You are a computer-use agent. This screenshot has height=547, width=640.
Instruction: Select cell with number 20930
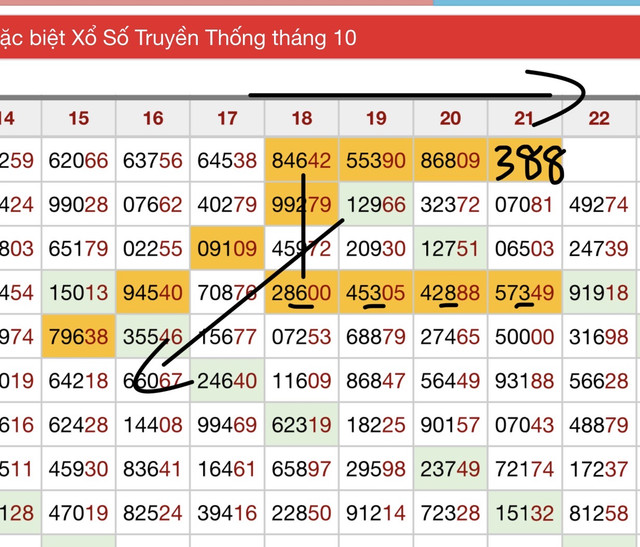[x=376, y=248]
